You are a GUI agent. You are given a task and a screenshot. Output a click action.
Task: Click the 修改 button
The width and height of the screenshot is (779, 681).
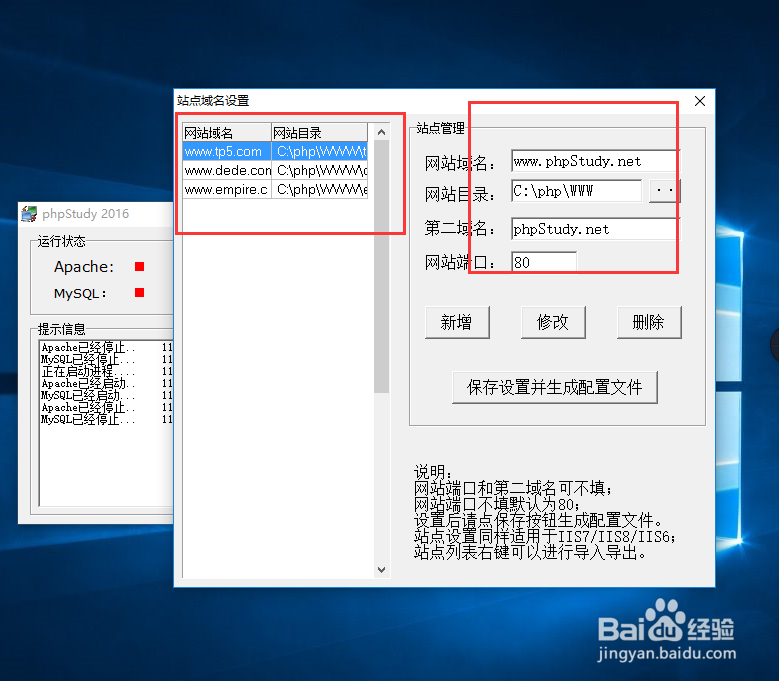(553, 322)
